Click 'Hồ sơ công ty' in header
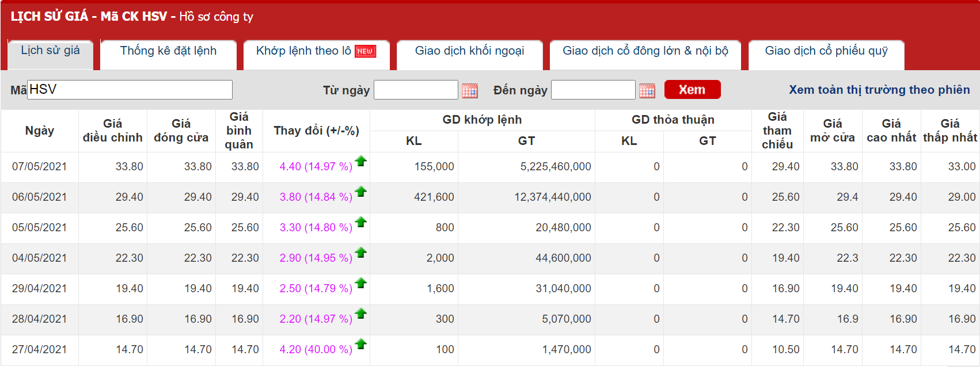Viewport: 980px width, 367px height. click(216, 17)
